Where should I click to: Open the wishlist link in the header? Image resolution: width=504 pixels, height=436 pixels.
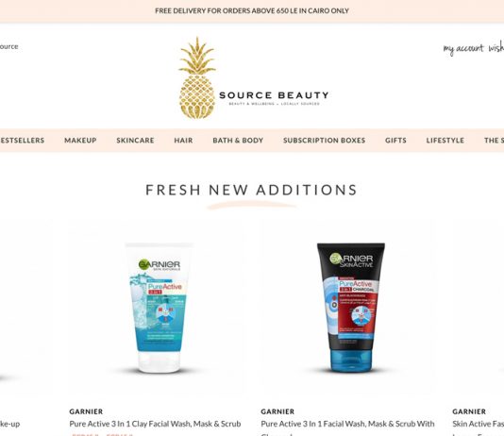496,48
